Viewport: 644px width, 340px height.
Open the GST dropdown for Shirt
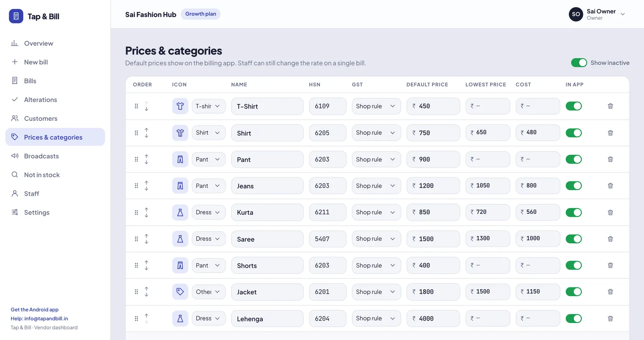tap(376, 133)
